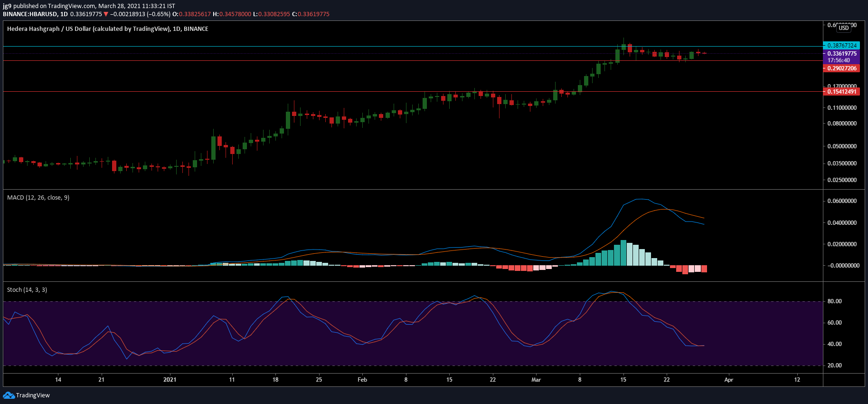Click the BINANCE:HBARUSD symbol text
The height and width of the screenshot is (404, 868).
pos(30,14)
